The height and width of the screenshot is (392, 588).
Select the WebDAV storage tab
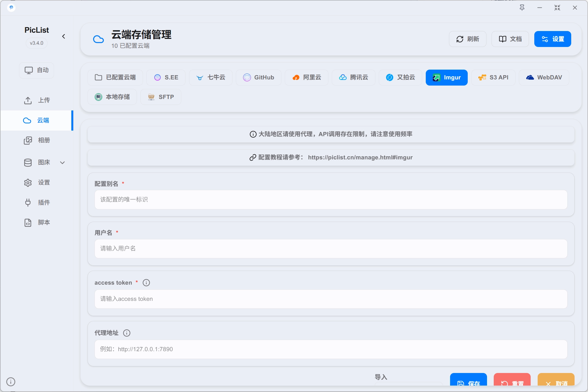544,77
